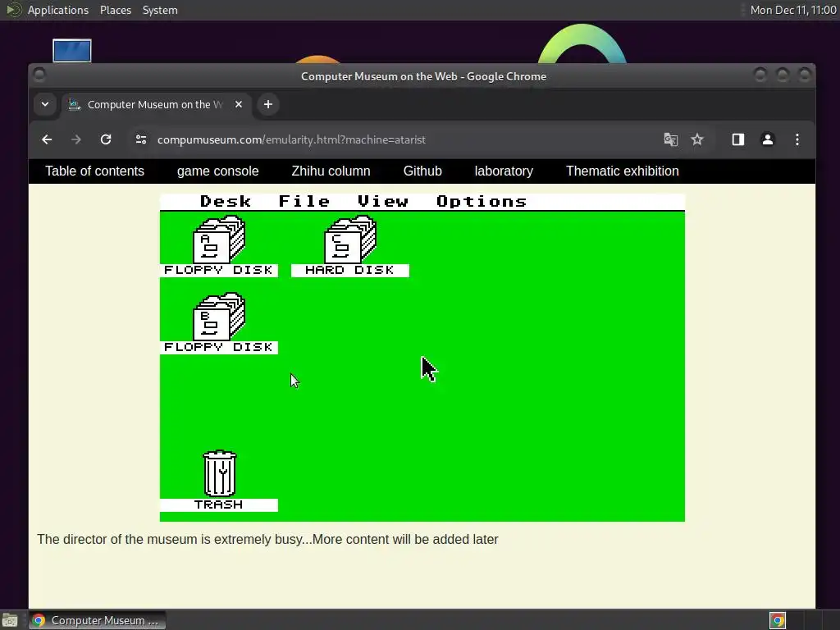
Task: Open the laboratory link
Action: pos(504,171)
